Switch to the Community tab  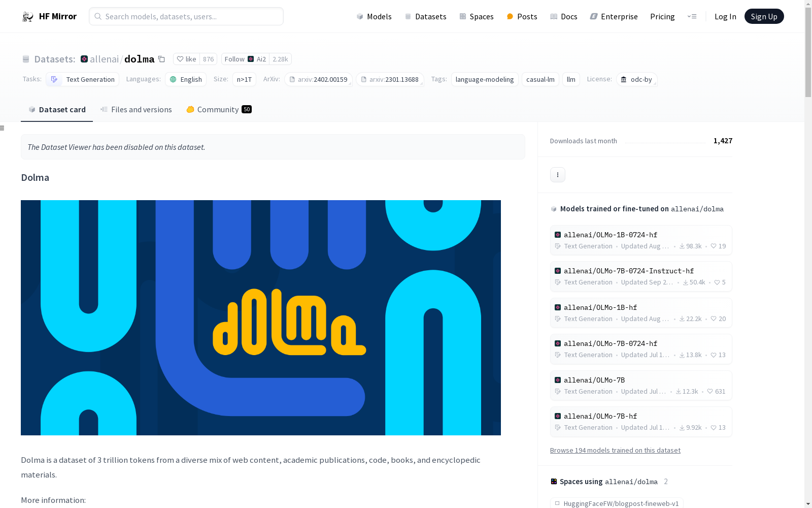click(x=219, y=110)
